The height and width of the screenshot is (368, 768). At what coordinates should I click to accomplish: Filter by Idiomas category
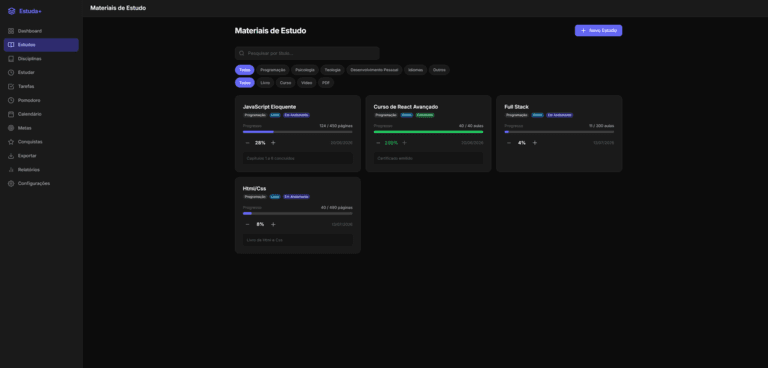point(415,70)
